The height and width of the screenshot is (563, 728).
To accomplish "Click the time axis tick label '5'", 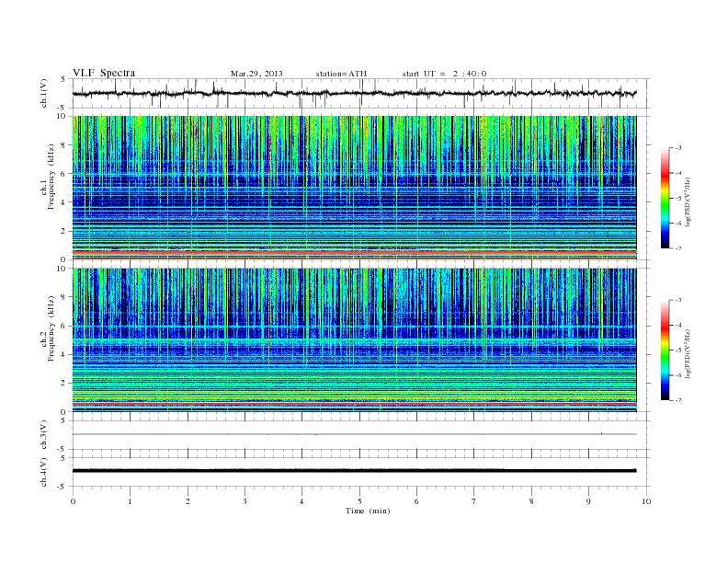I will click(359, 501).
